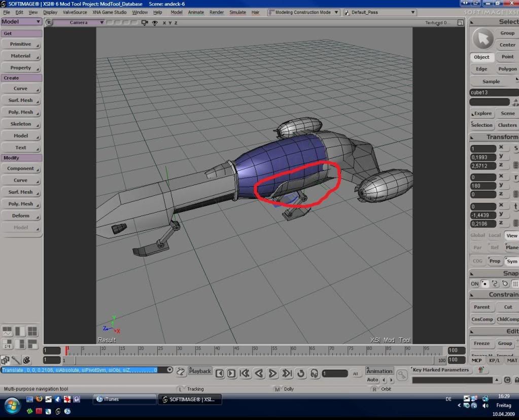The image size is (519, 420).
Task: Click timeline at frame 50
Action: (x=253, y=351)
